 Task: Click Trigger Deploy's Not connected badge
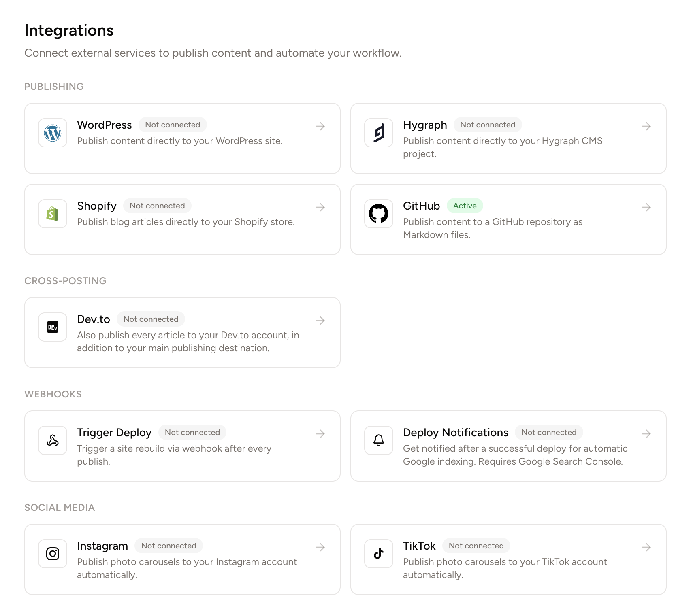coord(192,432)
